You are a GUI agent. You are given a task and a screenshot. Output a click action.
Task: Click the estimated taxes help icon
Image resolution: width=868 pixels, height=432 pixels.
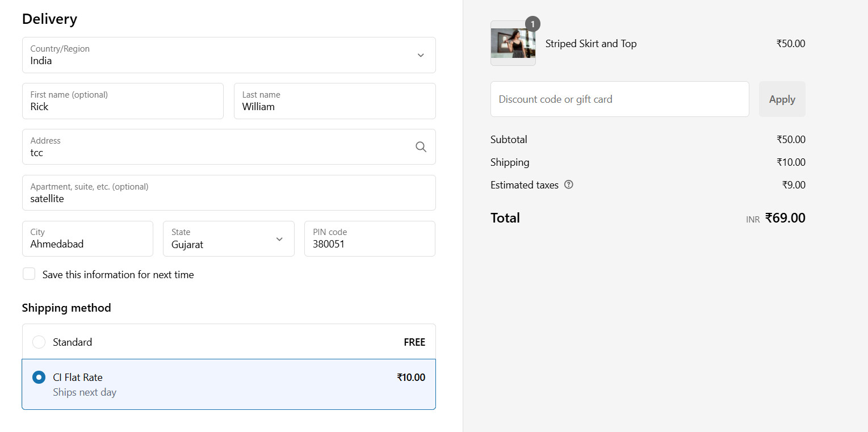[x=569, y=184]
